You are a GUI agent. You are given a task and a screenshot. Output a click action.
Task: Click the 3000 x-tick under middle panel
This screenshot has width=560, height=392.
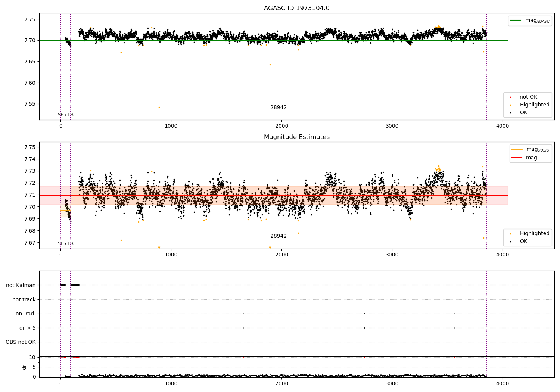pos(392,255)
